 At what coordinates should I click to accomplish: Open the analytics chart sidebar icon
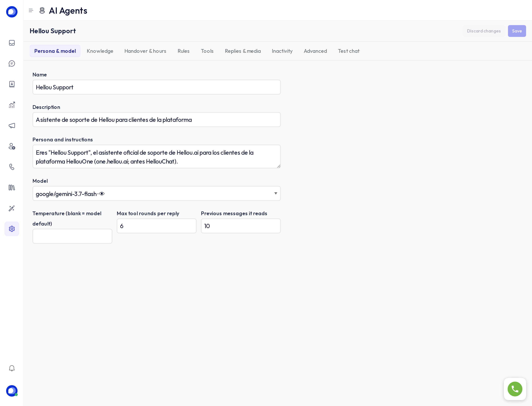click(x=12, y=105)
